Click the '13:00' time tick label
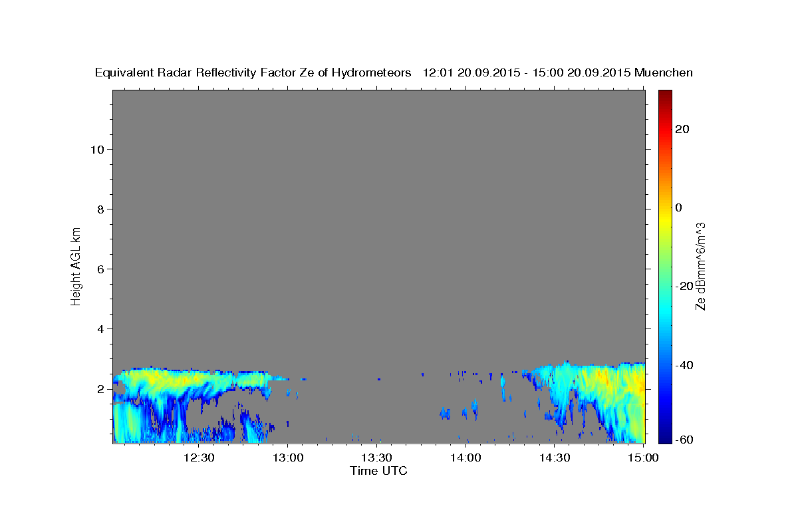The height and width of the screenshot is (532, 798). click(x=288, y=458)
